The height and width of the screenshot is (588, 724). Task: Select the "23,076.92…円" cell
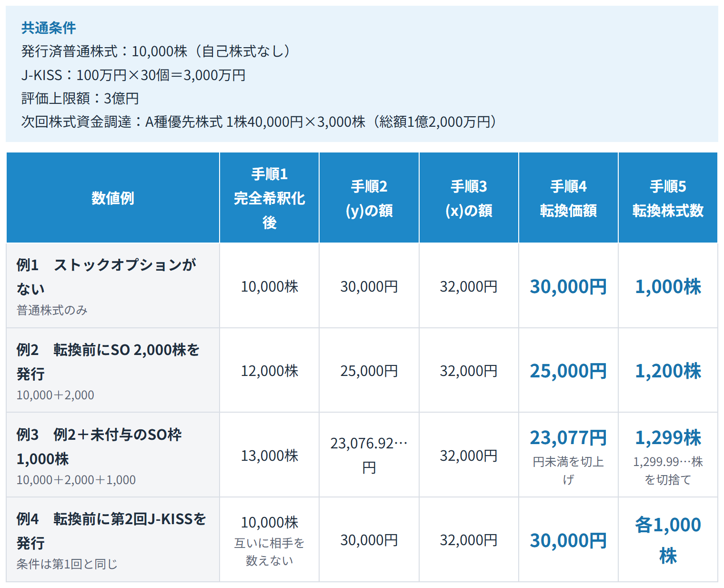tap(369, 456)
